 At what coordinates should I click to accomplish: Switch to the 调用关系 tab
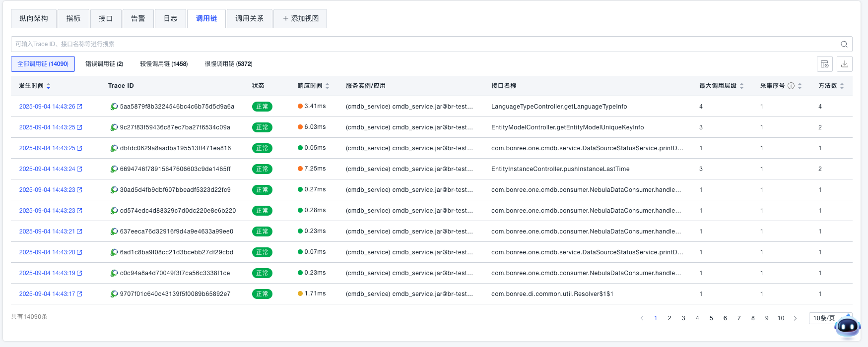tap(249, 18)
